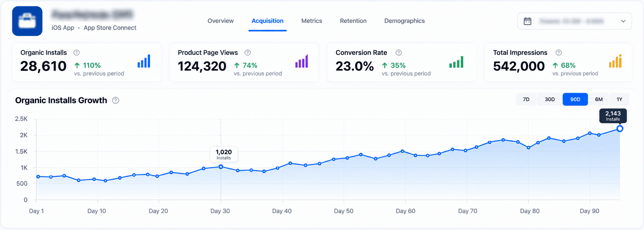Expand the date range dropdown chevron
Image resolution: width=644 pixels, height=230 pixels.
[x=623, y=21]
